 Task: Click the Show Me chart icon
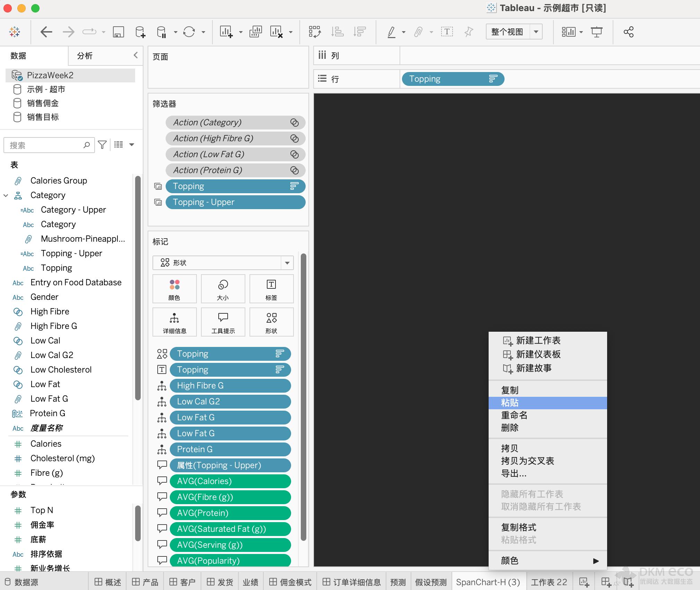pos(568,32)
